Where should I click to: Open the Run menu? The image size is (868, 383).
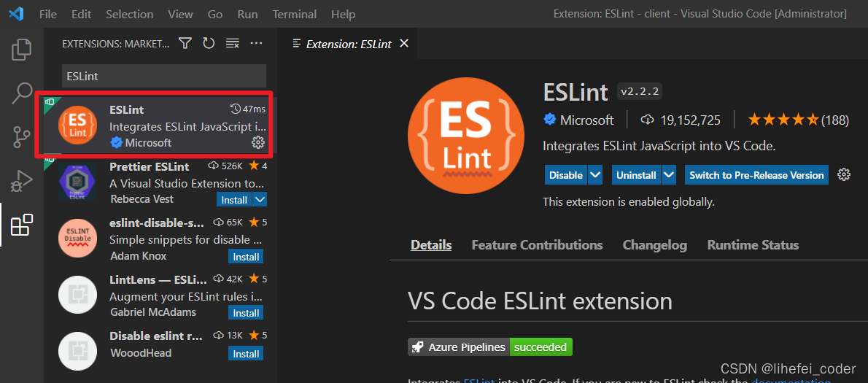click(x=247, y=15)
